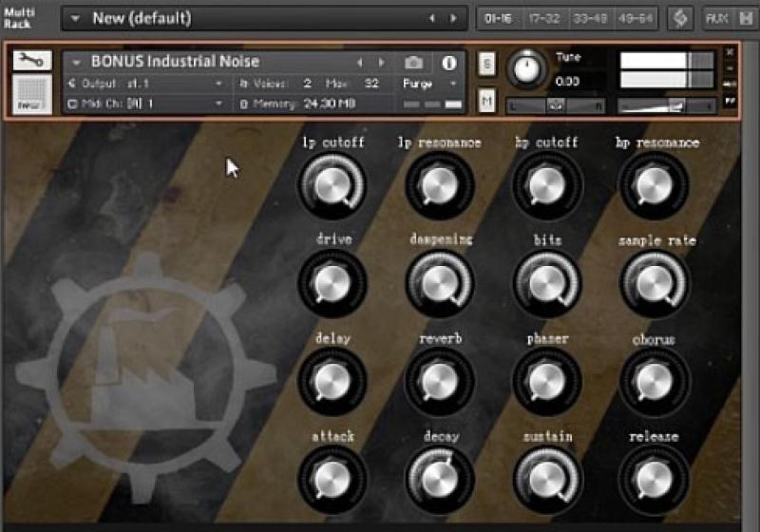This screenshot has width=760, height=532.
Task: Click the Tune knob in the header
Action: [x=524, y=68]
